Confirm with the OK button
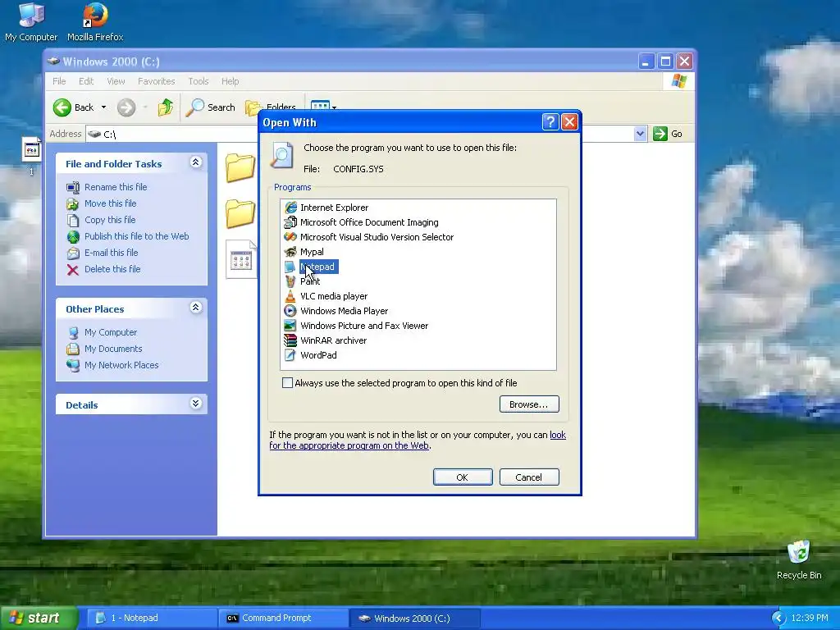The image size is (840, 630). click(463, 477)
